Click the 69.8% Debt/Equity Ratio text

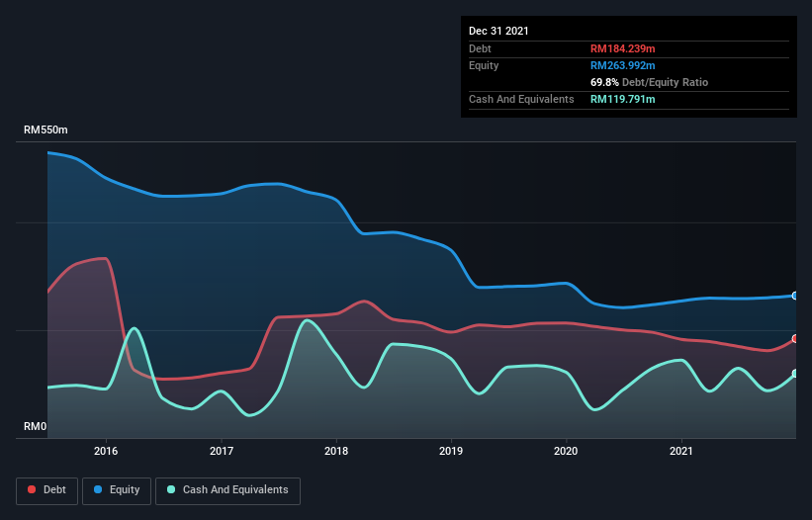click(649, 82)
